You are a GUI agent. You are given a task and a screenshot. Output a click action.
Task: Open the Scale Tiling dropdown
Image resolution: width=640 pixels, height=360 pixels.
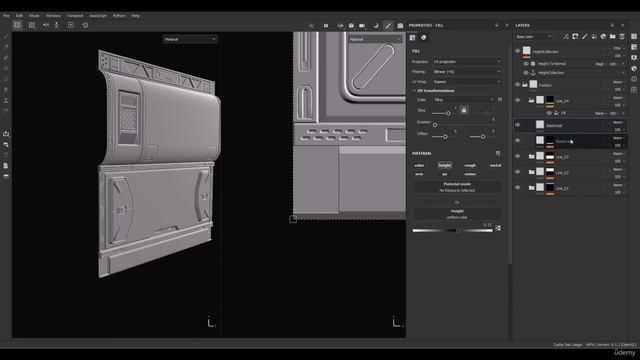(x=464, y=100)
